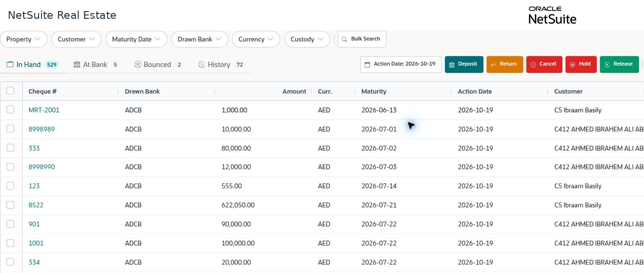Click the amount 100,000.00
644x273 pixels.
[238, 243]
